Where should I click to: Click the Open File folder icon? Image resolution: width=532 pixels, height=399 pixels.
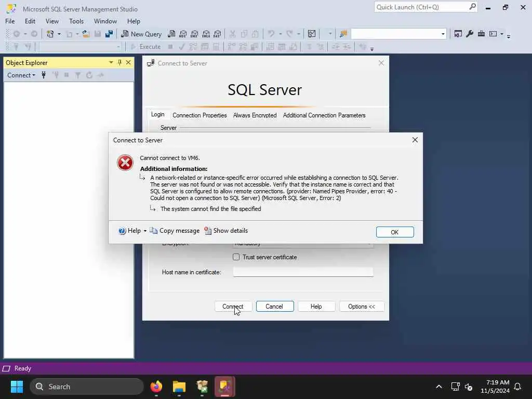pyautogui.click(x=86, y=34)
